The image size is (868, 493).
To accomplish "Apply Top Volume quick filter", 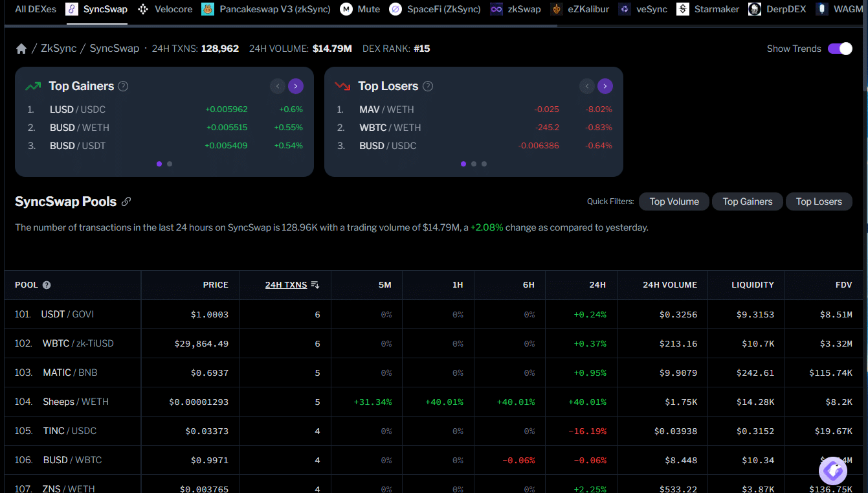I will click(x=674, y=201).
